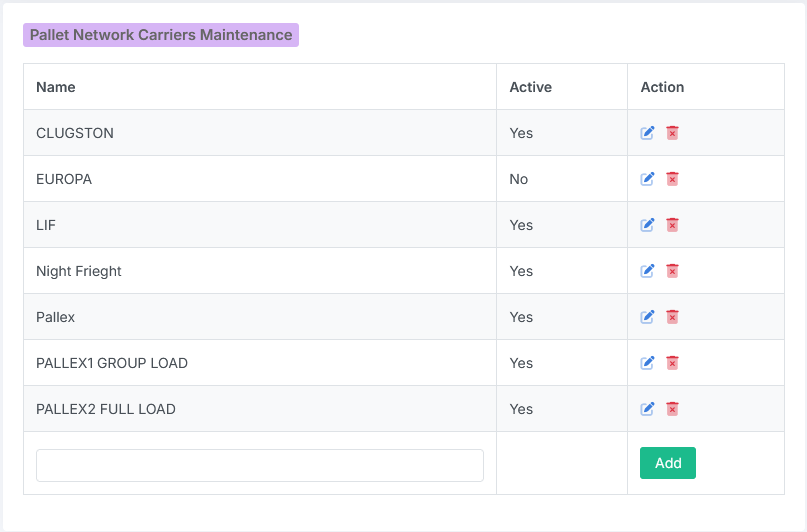The image size is (807, 532).
Task: Edit the EUROPA carrier row
Action: [x=647, y=179]
